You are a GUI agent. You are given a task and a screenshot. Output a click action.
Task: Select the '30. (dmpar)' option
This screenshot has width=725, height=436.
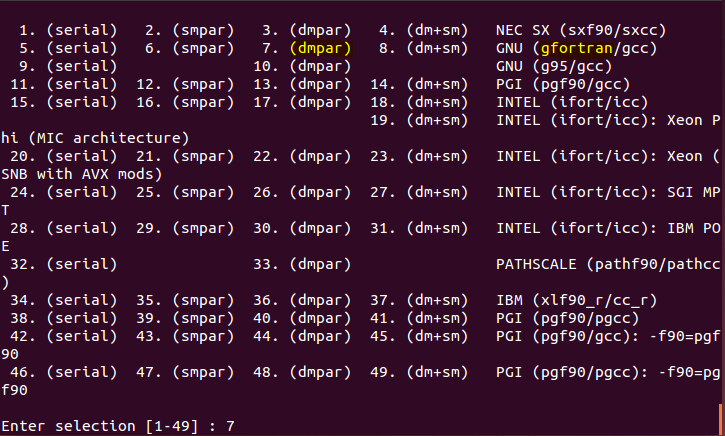coord(302,228)
